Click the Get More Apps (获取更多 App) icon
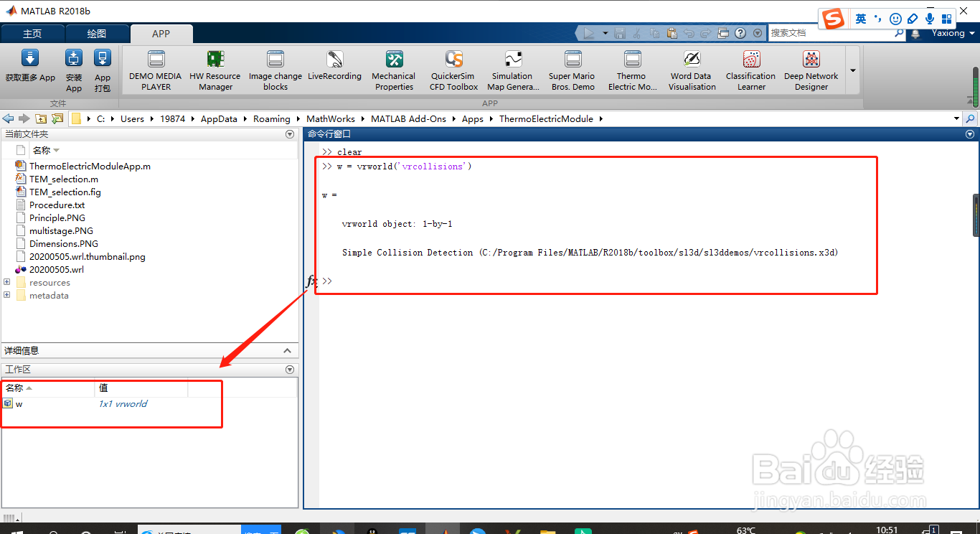Viewport: 980px width, 534px height. pos(30,59)
